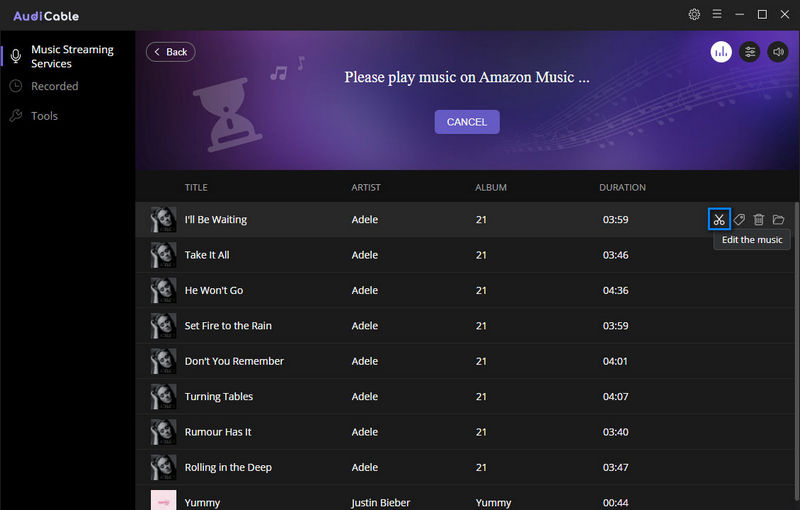Screen dimensions: 800x510
Task: Delete I'll Be Waiting with trash icon
Action: (x=759, y=219)
